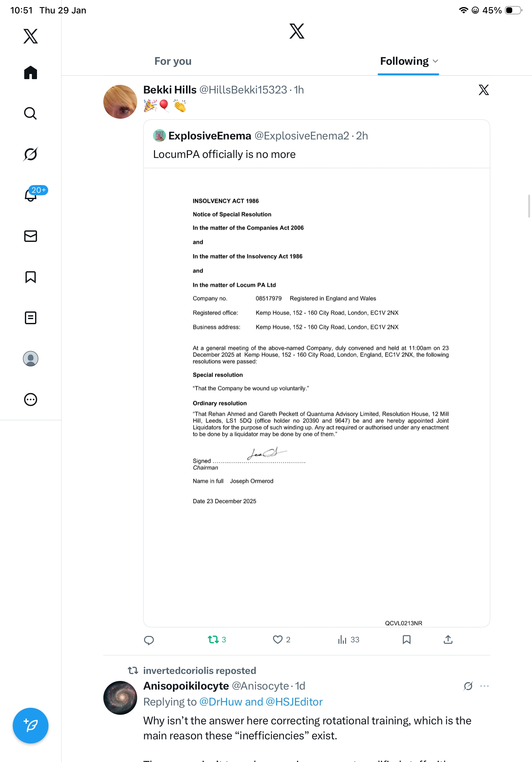Open Lists icon in sidebar
Viewport: 532px width, 762px height.
tap(31, 317)
